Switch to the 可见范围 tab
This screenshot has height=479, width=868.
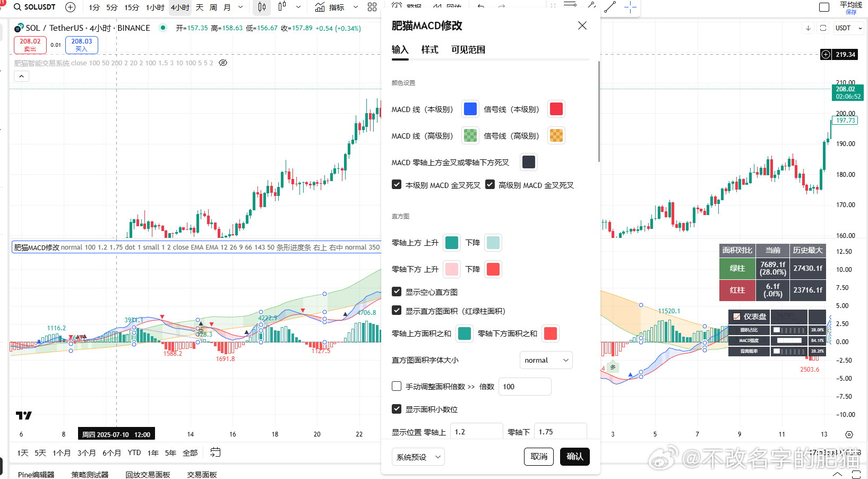[x=468, y=50]
